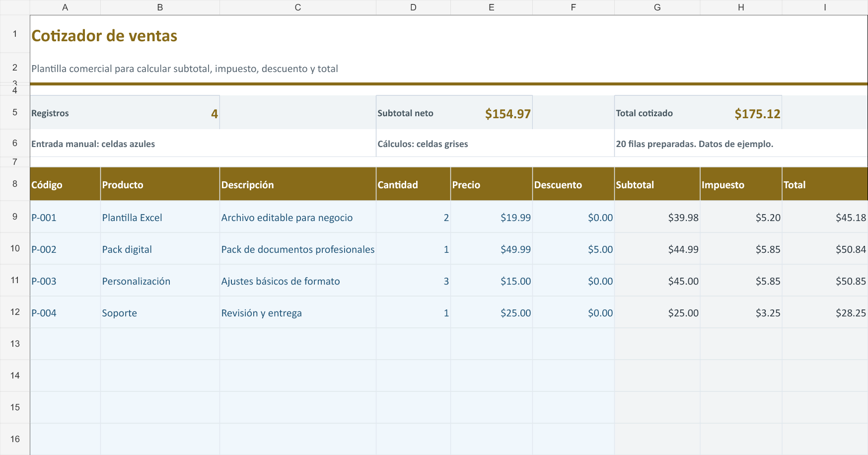Click the Descripción header cell
The width and height of the screenshot is (868, 455).
point(298,185)
